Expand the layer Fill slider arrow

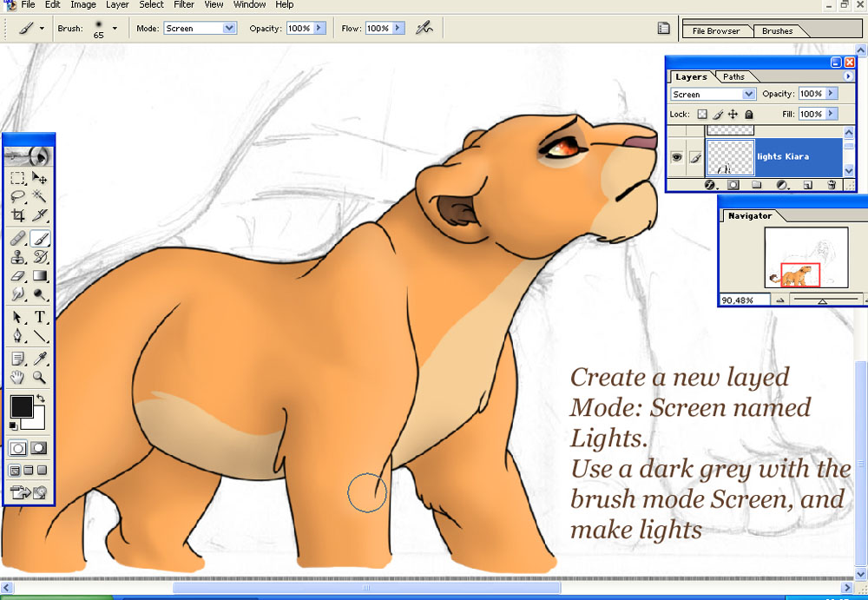[x=831, y=114]
